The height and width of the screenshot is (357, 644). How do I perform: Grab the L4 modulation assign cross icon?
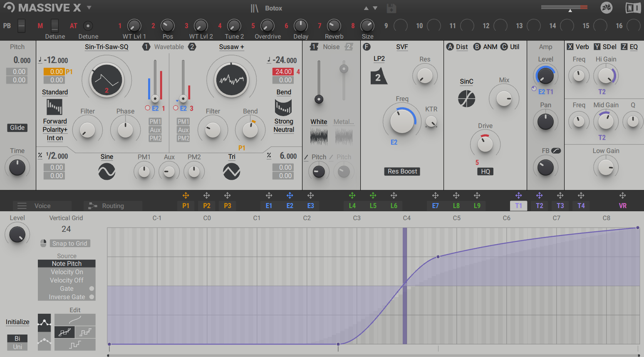[x=352, y=196]
